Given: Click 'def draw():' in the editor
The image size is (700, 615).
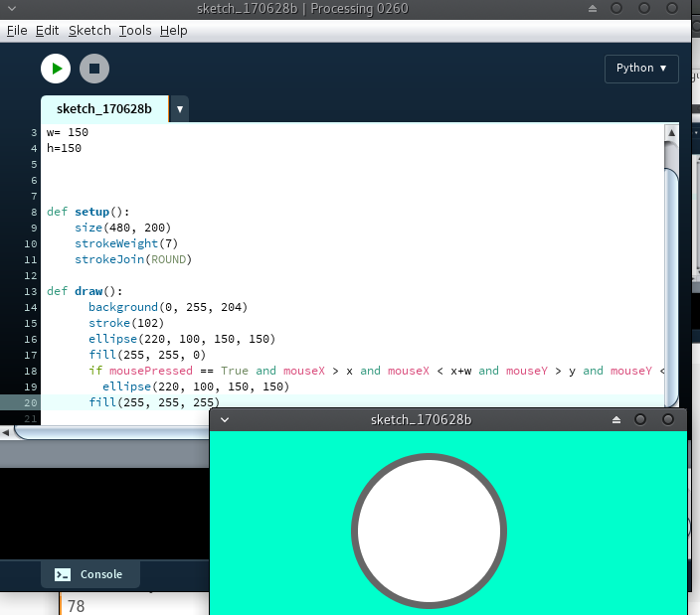Looking at the screenshot, I should pyautogui.click(x=85, y=291).
